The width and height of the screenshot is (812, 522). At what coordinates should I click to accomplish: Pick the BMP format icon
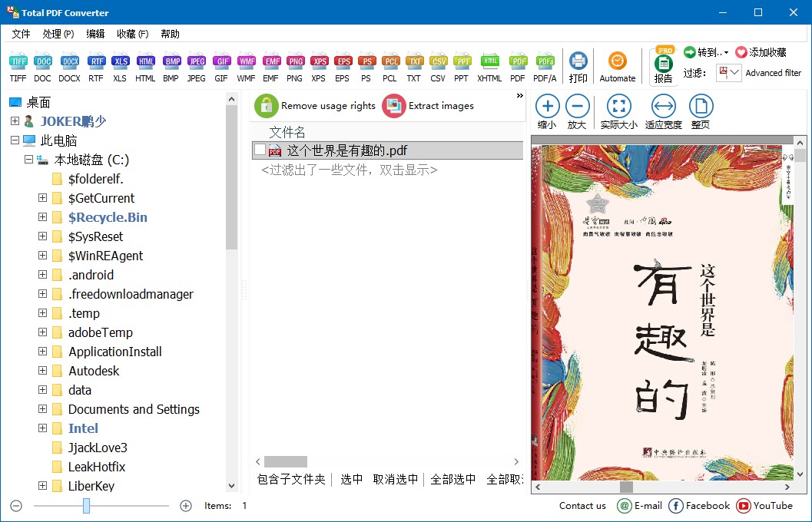171,68
